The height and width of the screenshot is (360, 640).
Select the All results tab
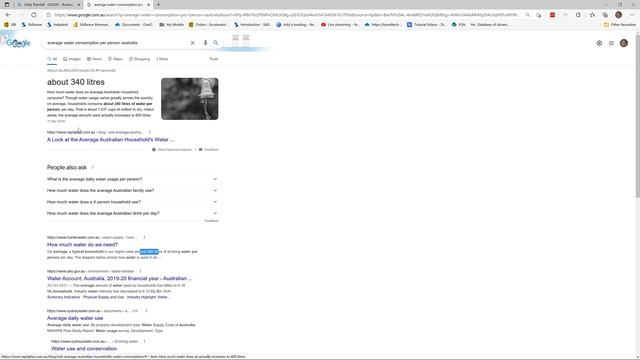coord(52,59)
